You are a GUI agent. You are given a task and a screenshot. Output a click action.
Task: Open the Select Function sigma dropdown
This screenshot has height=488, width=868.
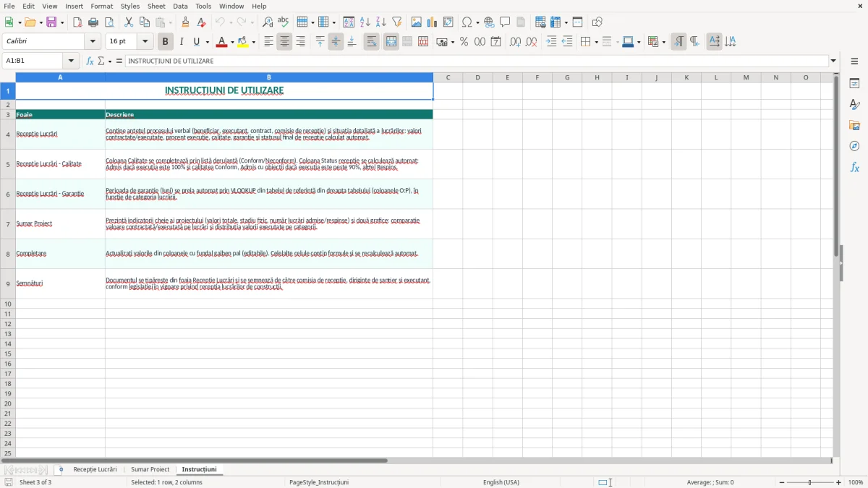tap(110, 61)
